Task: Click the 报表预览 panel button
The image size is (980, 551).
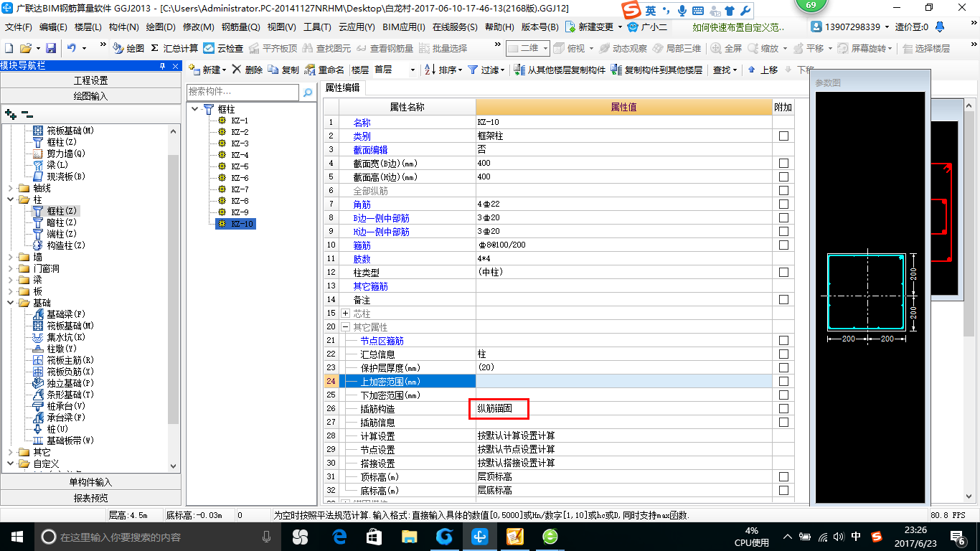Action: pyautogui.click(x=91, y=498)
